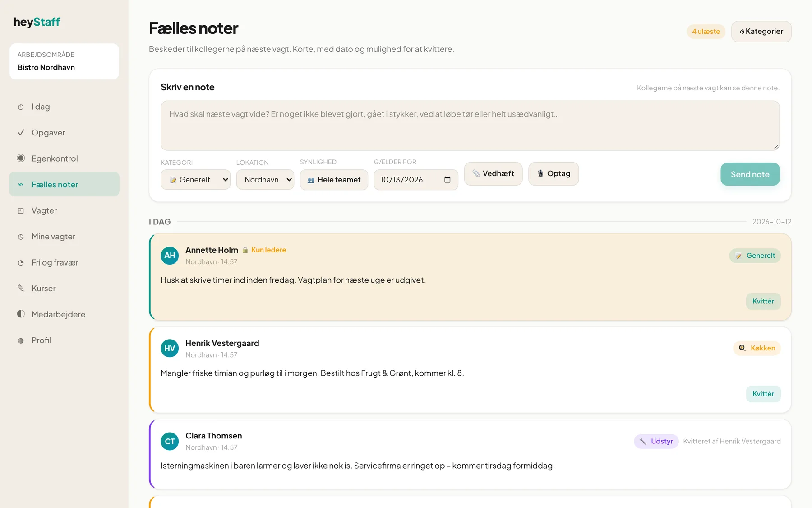Open the Fælles noter page in sidebar
812x508 pixels.
(x=64, y=184)
